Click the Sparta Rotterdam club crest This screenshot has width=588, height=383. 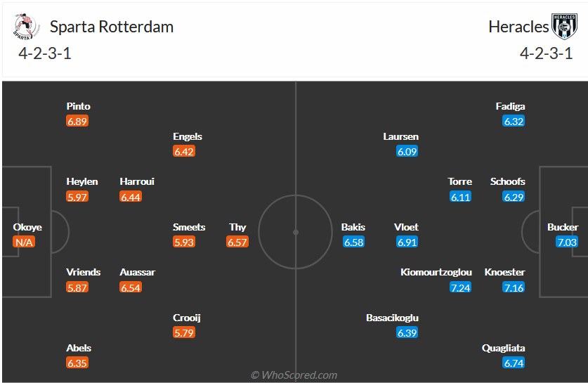[25, 27]
